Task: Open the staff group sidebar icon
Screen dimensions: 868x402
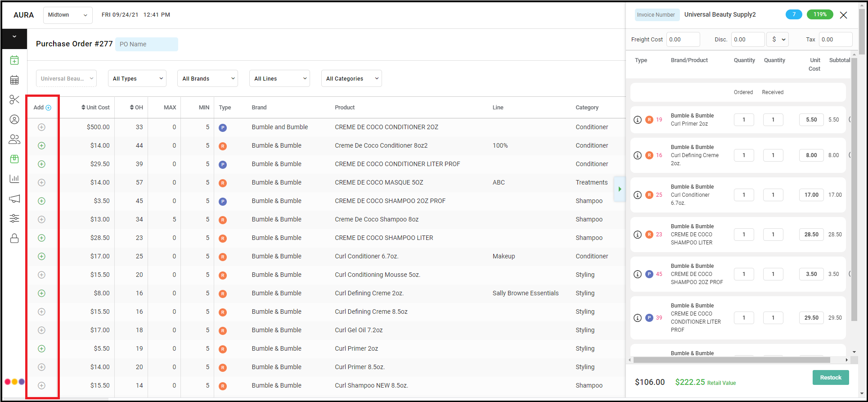Action: pyautogui.click(x=14, y=139)
